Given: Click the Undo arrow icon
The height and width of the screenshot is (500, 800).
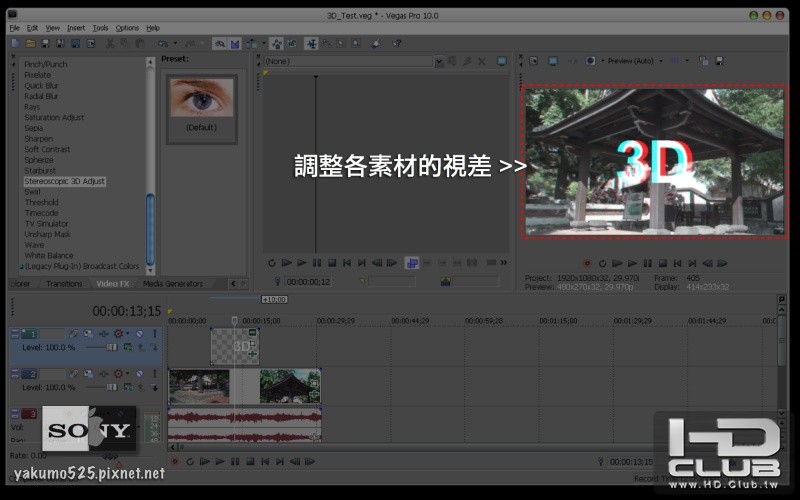Looking at the screenshot, I should [x=163, y=44].
